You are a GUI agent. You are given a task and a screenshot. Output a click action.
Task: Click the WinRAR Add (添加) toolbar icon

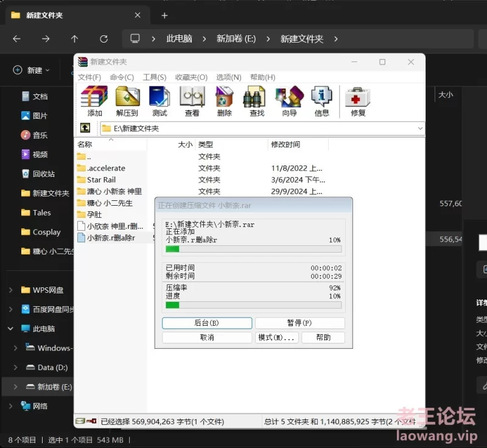94,101
